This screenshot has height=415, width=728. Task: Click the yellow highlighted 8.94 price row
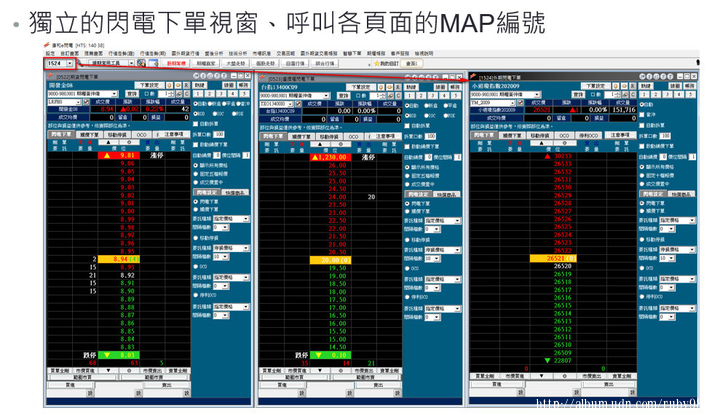point(125,258)
